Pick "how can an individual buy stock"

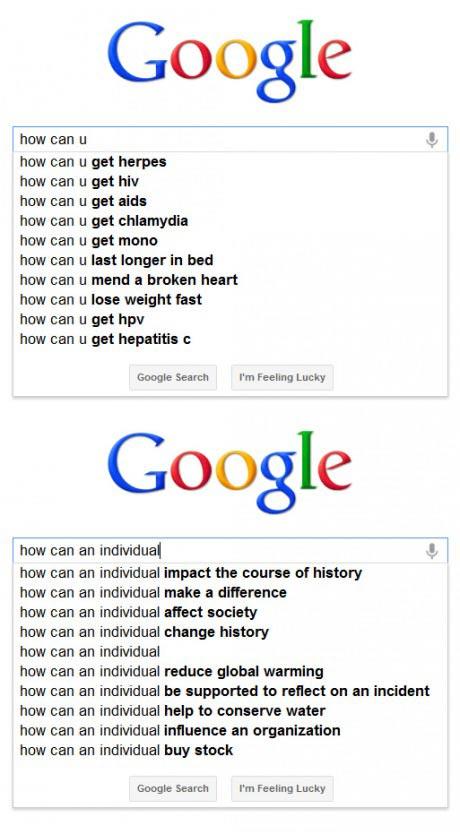[230, 750]
